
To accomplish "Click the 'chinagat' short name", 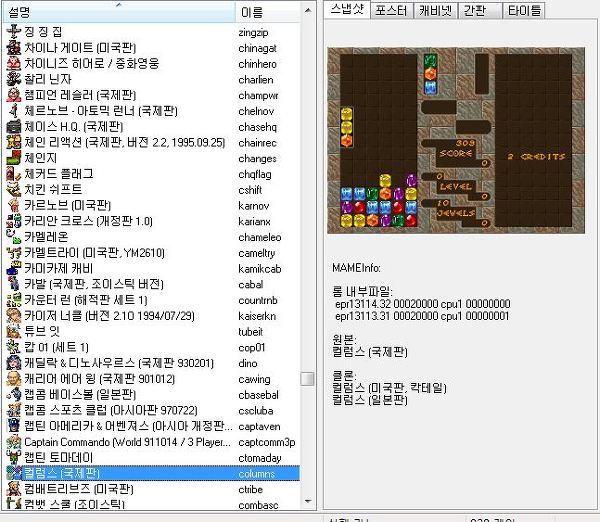I will 257,48.
